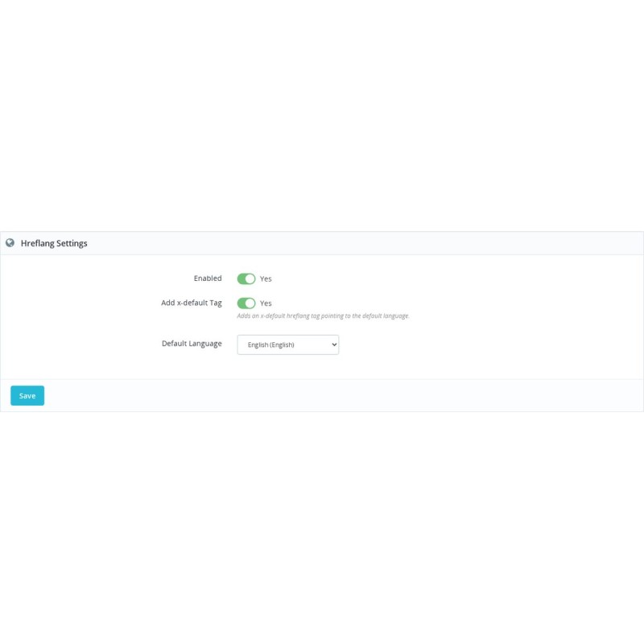
Task: Click the Hreflang Settings heading text
Action: click(54, 243)
